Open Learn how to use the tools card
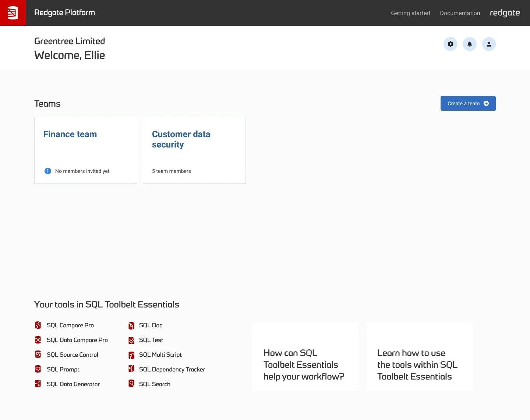Screen dimensions: 530x420 (420, 357)
